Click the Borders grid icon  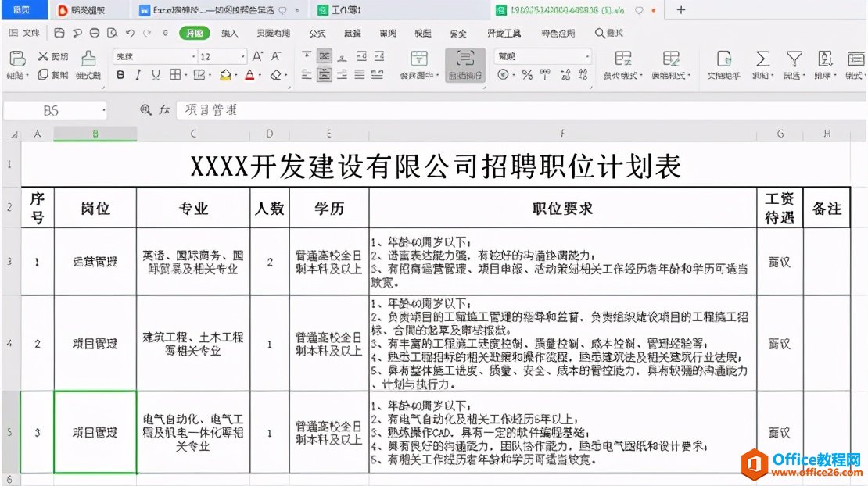coord(175,75)
